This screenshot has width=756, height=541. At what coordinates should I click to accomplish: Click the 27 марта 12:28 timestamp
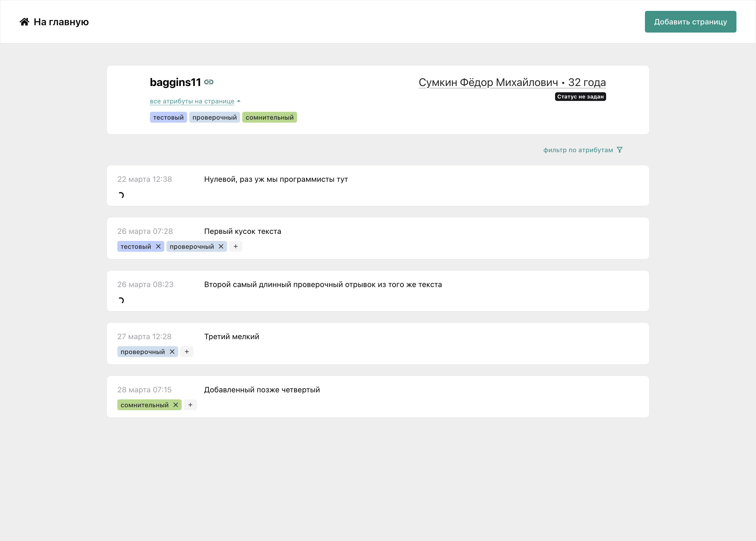(144, 336)
